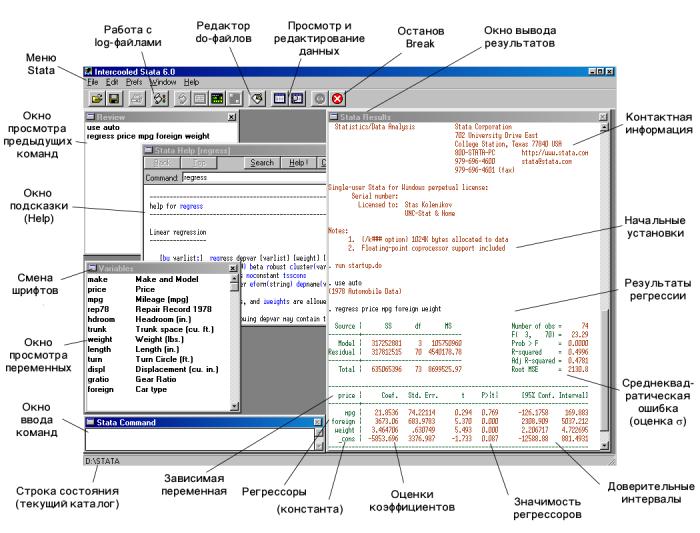
Task: Click inside the Stata Command input area
Action: point(201,439)
